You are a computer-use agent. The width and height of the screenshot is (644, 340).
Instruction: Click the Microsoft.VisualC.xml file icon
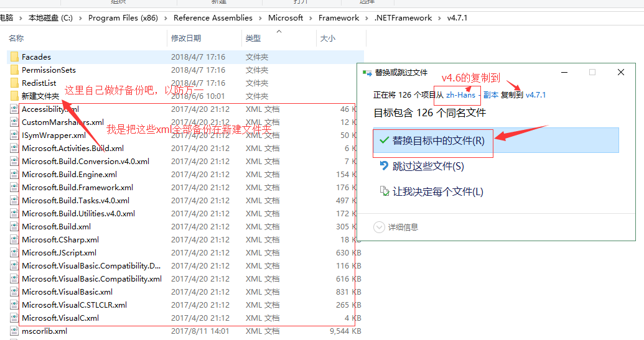(14, 318)
